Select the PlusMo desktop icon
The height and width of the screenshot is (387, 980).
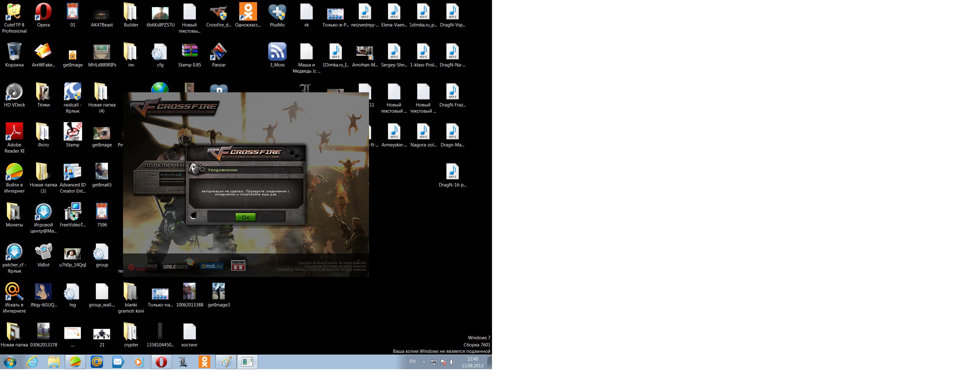(277, 15)
